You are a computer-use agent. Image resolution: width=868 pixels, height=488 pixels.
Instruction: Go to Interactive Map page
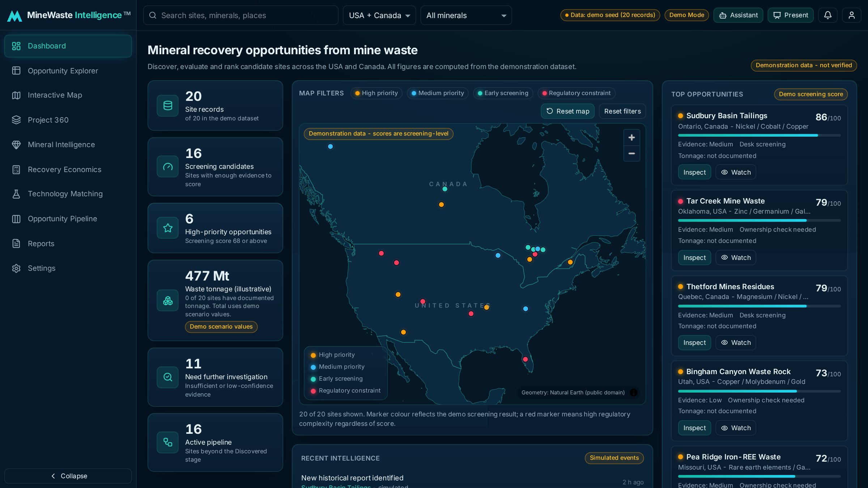pyautogui.click(x=68, y=95)
